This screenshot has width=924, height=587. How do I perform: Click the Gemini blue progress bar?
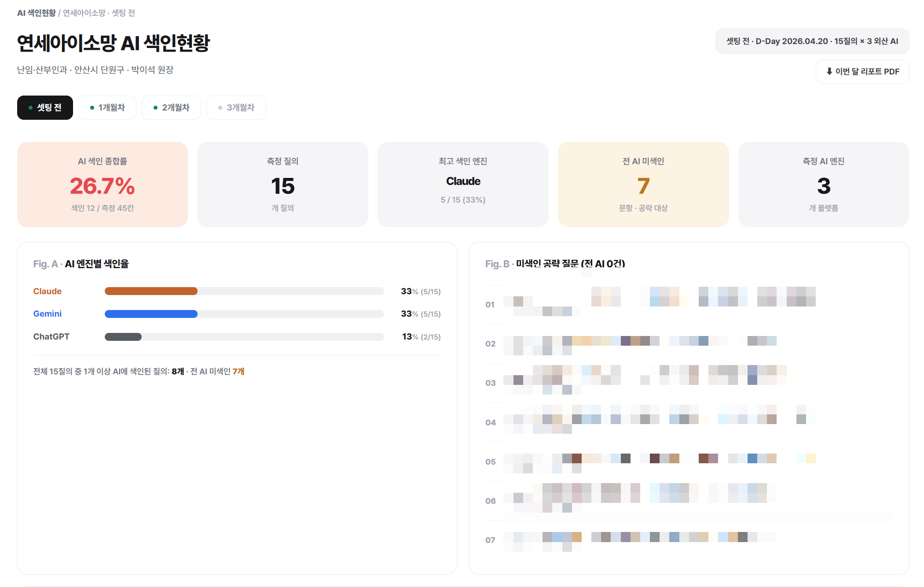tap(151, 314)
